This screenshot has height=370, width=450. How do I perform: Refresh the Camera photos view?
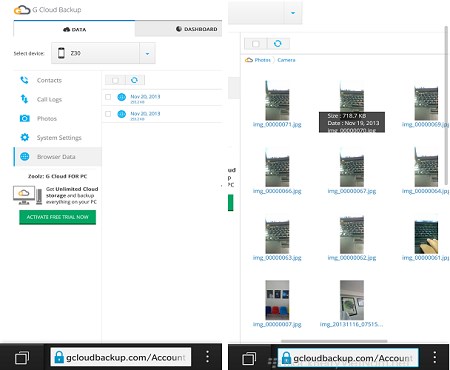(278, 43)
